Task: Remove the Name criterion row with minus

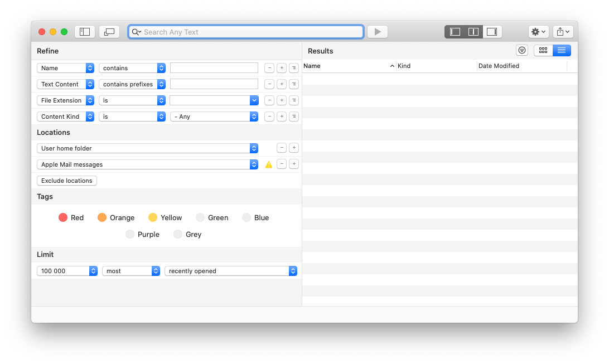Action: tap(269, 68)
